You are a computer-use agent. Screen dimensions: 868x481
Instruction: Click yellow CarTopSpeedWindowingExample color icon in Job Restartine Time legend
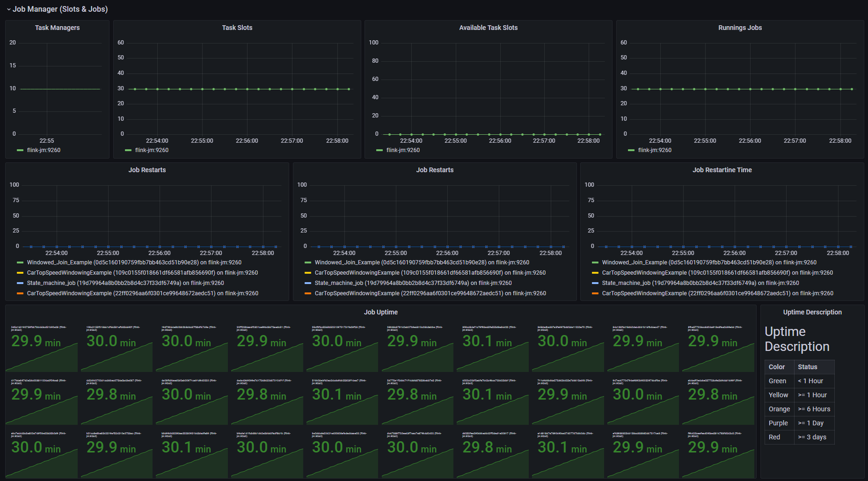[595, 273]
